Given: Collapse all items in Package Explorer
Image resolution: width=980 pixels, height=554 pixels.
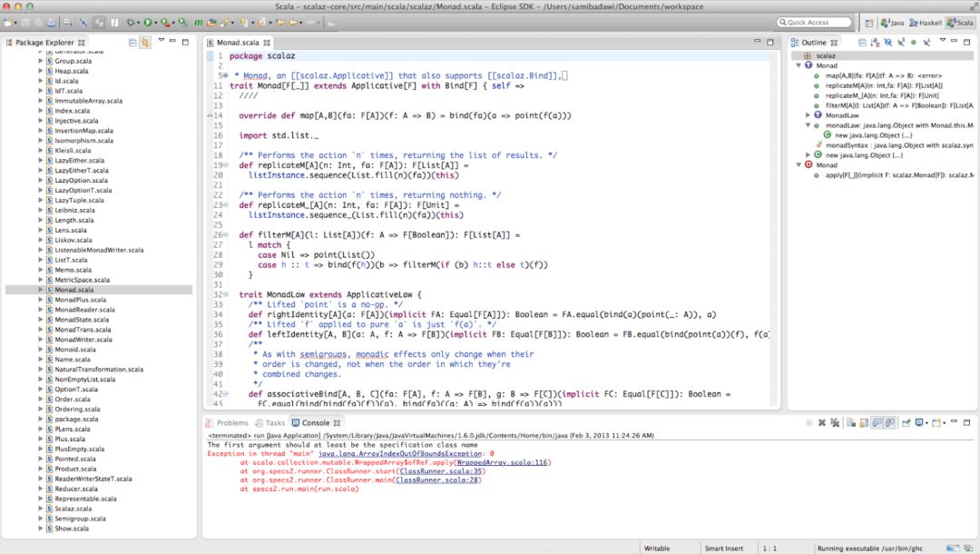Looking at the screenshot, I should pos(132,42).
